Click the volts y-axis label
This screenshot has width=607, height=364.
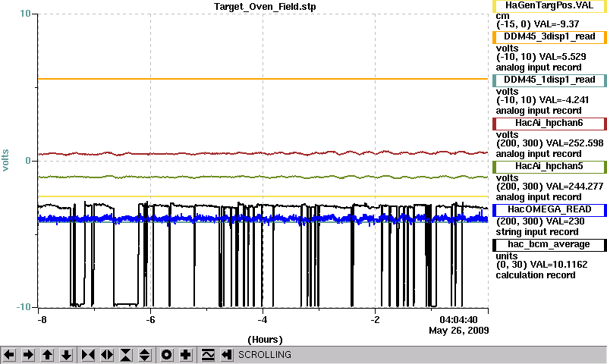[x=5, y=160]
